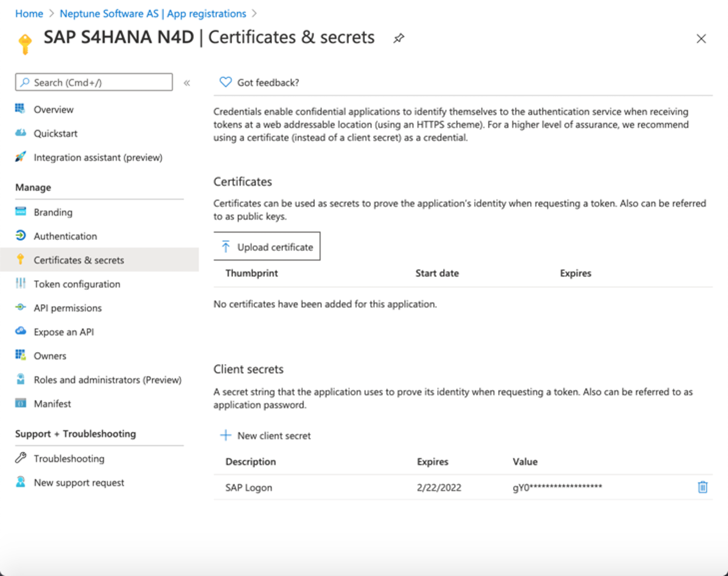728x576 pixels.
Task: Sort by the Expires column under Client secrets
Action: click(433, 461)
